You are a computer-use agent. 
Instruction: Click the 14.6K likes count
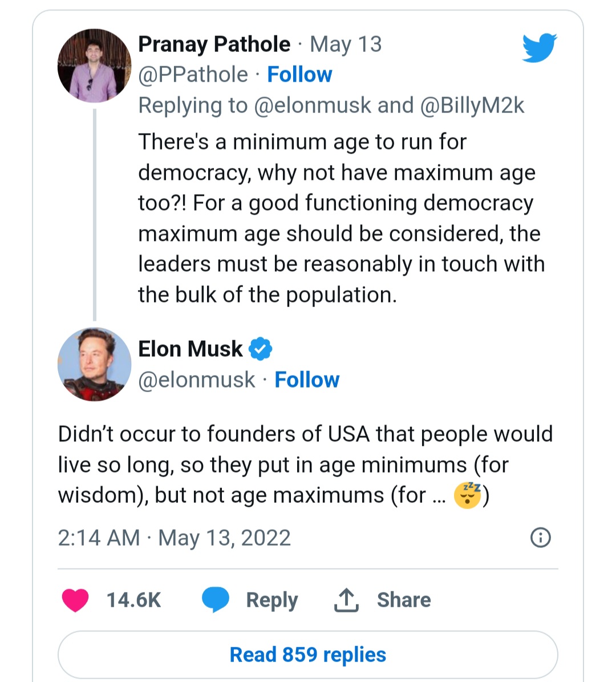point(134,600)
